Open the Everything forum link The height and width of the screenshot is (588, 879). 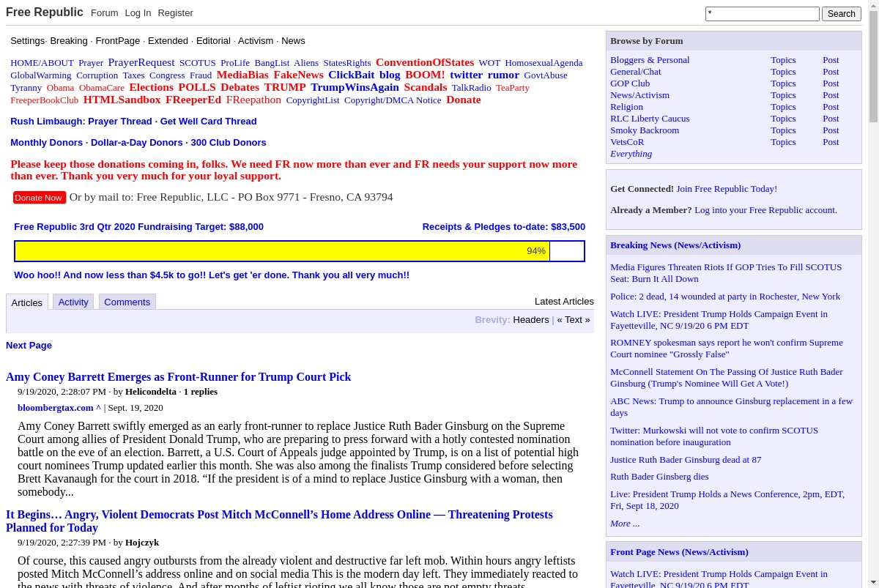coord(631,154)
